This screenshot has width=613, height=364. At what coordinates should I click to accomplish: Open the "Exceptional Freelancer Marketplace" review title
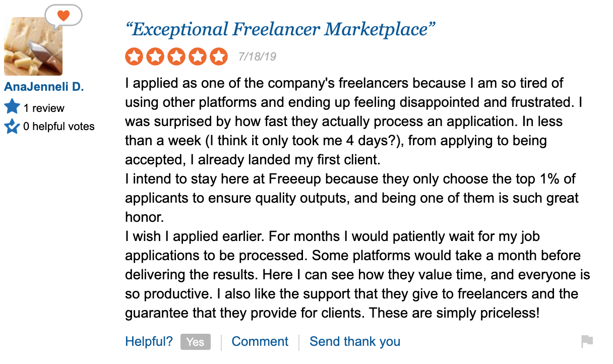(280, 29)
